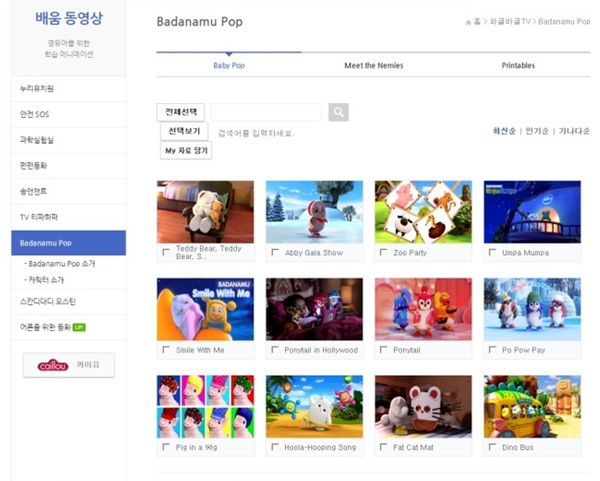Open the Smile With Me thumbnail
This screenshot has height=481, width=600.
[205, 309]
